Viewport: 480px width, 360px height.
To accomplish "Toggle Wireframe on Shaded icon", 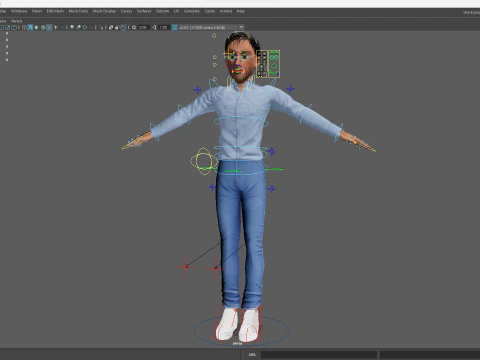I will [x=43, y=27].
